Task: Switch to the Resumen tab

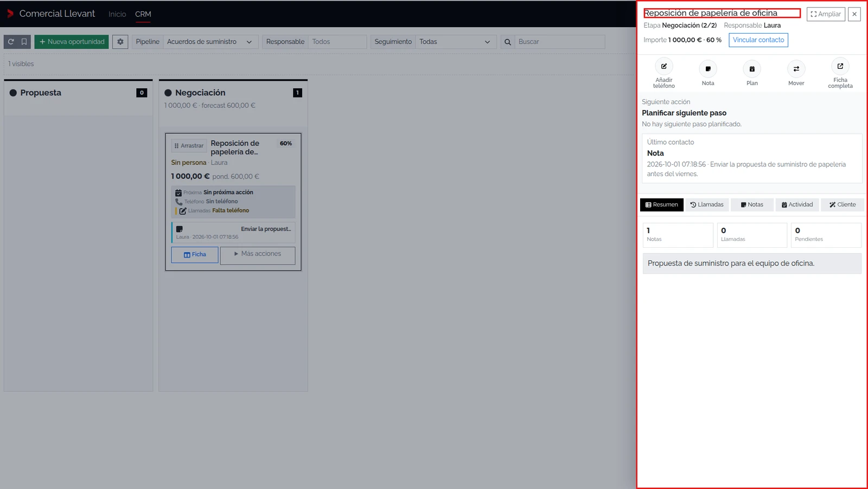Action: point(662,204)
